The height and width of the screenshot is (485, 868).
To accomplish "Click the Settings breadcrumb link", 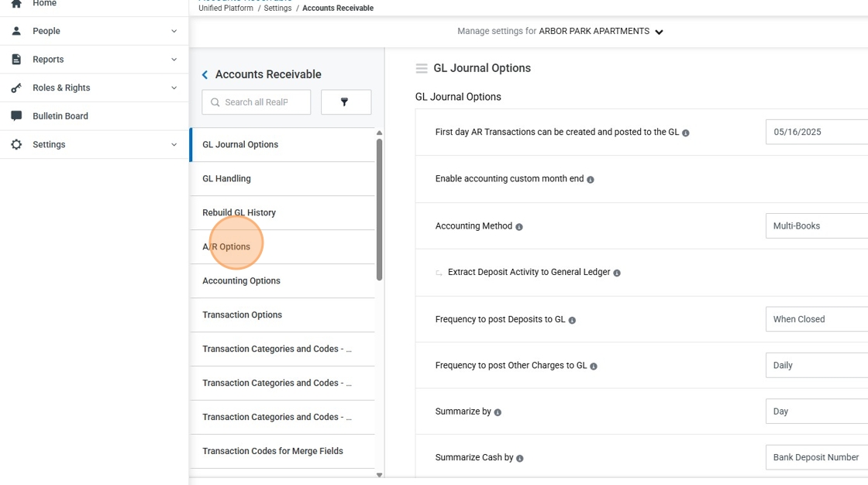I will point(277,9).
